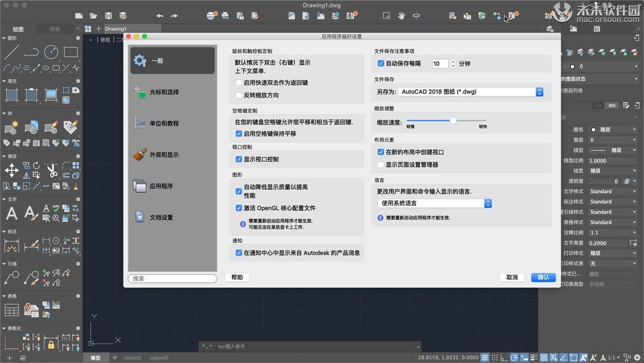
Task: Select the Pan hand tool in the toolbar
Action: [x=401, y=16]
